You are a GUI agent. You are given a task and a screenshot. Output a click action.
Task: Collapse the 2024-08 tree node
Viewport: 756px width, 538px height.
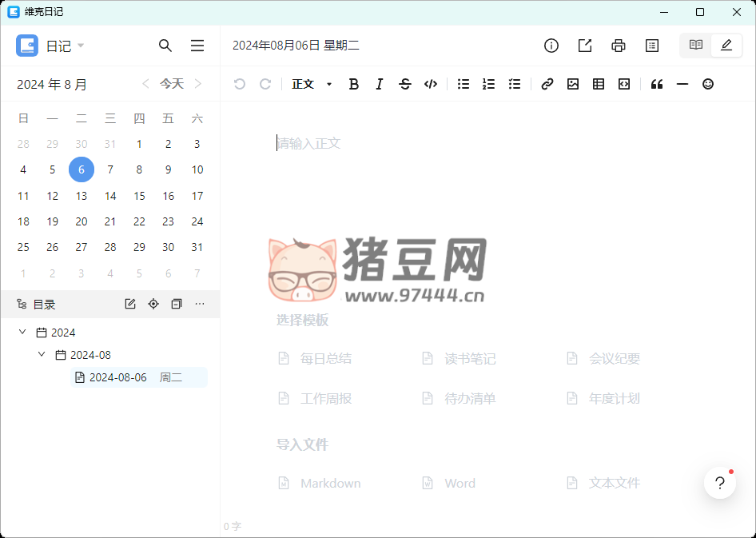click(42, 354)
